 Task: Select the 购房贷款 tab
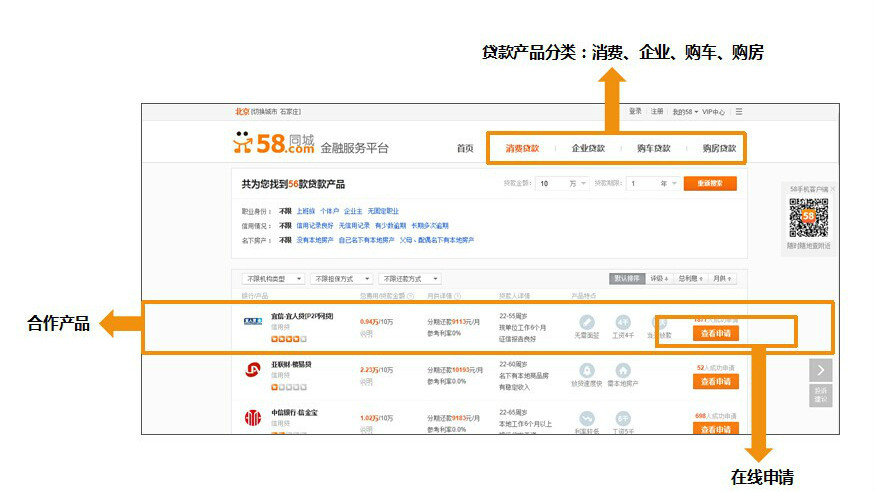point(719,148)
